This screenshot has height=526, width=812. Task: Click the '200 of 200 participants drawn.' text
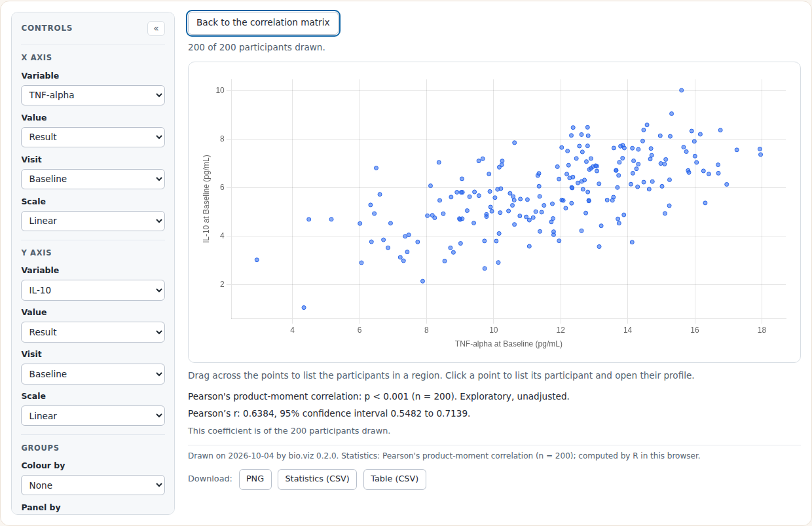tap(257, 48)
